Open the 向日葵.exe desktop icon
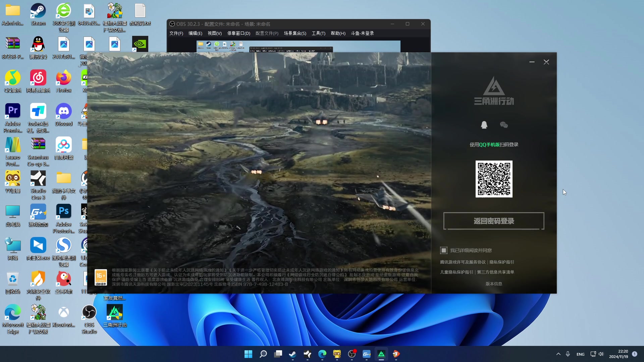Screen dimensions: 644x362 click(x=38, y=249)
